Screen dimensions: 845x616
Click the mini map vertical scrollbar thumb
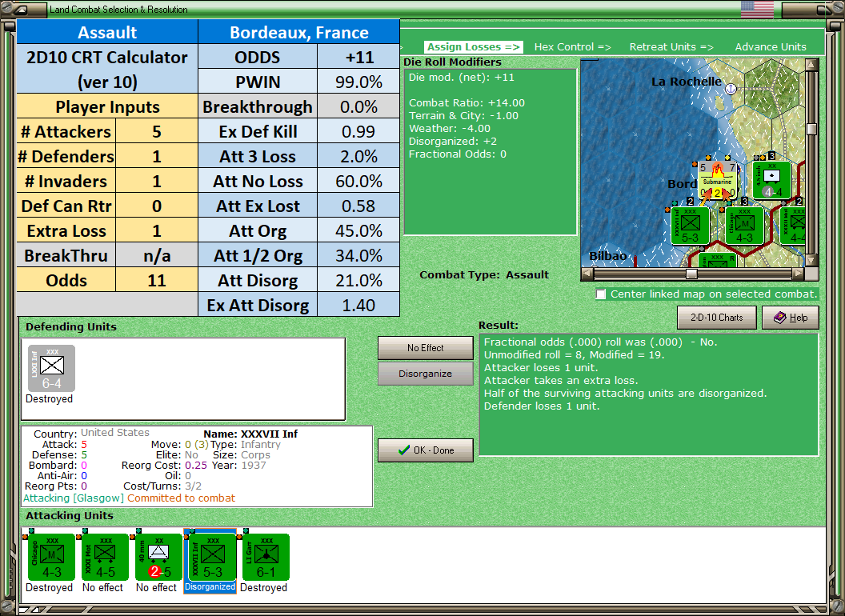811,129
